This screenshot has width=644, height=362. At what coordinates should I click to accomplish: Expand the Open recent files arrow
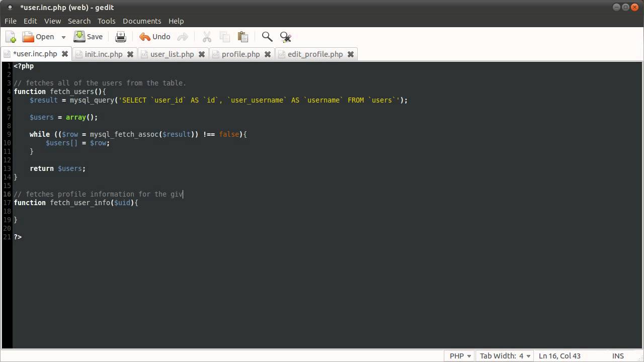point(63,37)
